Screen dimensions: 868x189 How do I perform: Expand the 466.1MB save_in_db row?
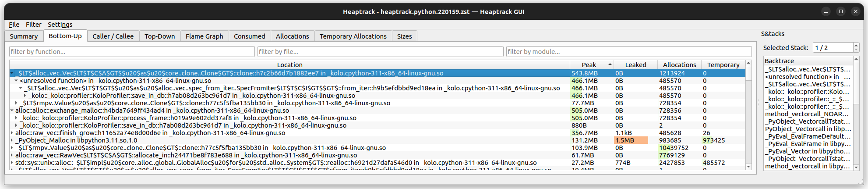[x=25, y=96]
